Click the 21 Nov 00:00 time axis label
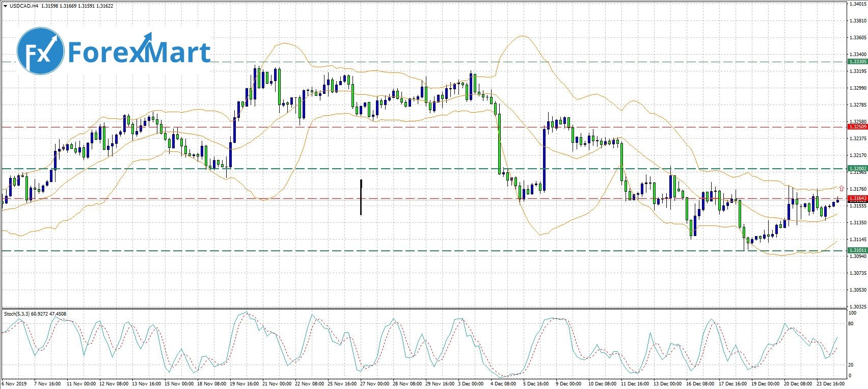This screenshot has height=389, width=868. [x=277, y=383]
